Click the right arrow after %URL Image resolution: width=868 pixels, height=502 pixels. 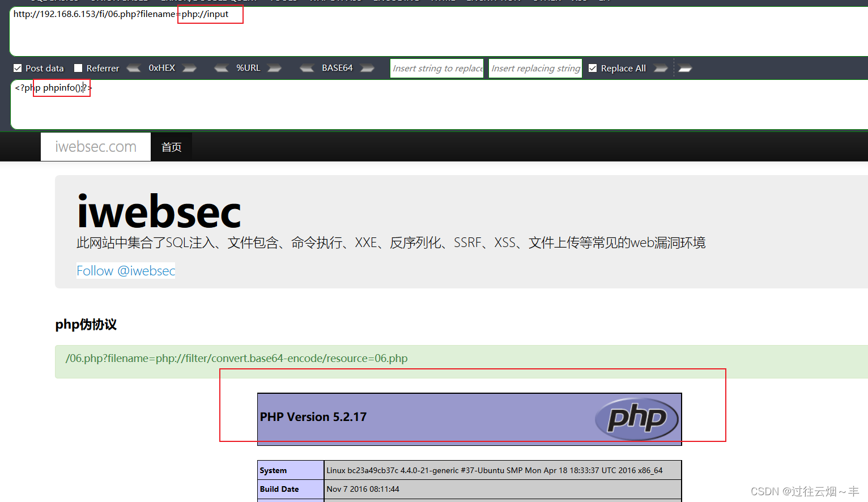[274, 69]
